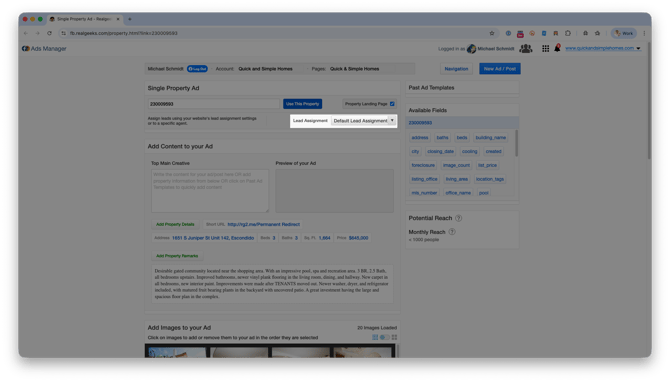Click the beds field tag
Viewport: 670px width, 382px height.
(x=462, y=138)
